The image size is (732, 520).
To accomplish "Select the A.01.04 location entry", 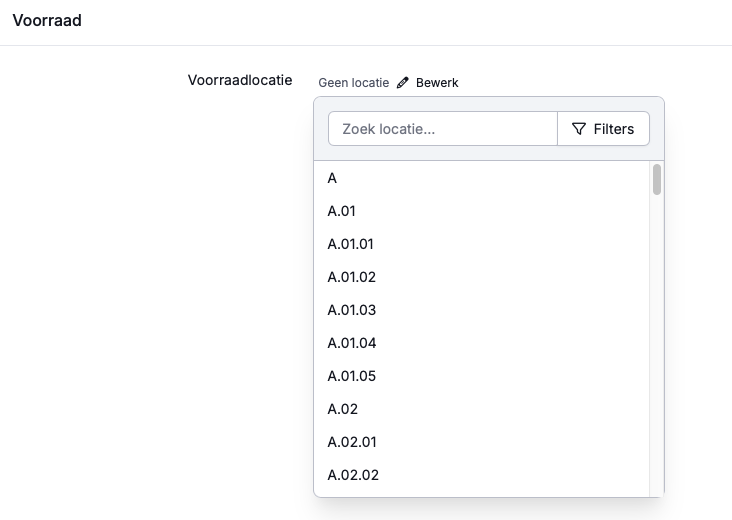I will (x=352, y=343).
